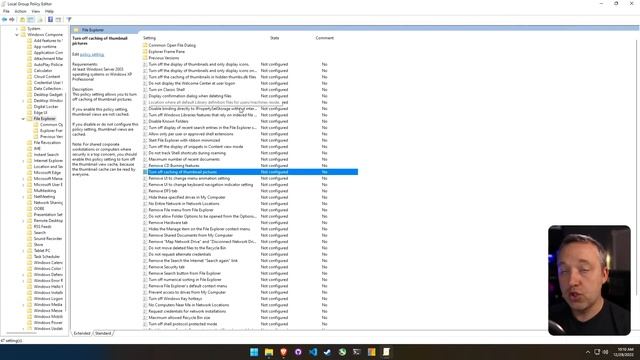The height and width of the screenshot is (360, 640).
Task: Open the Action menu
Action: (x=20, y=11)
